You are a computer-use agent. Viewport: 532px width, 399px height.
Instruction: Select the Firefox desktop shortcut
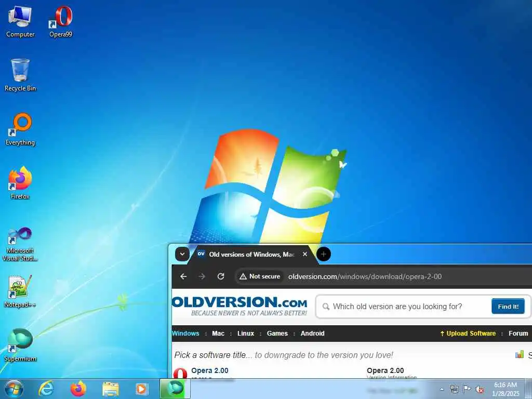20,183
